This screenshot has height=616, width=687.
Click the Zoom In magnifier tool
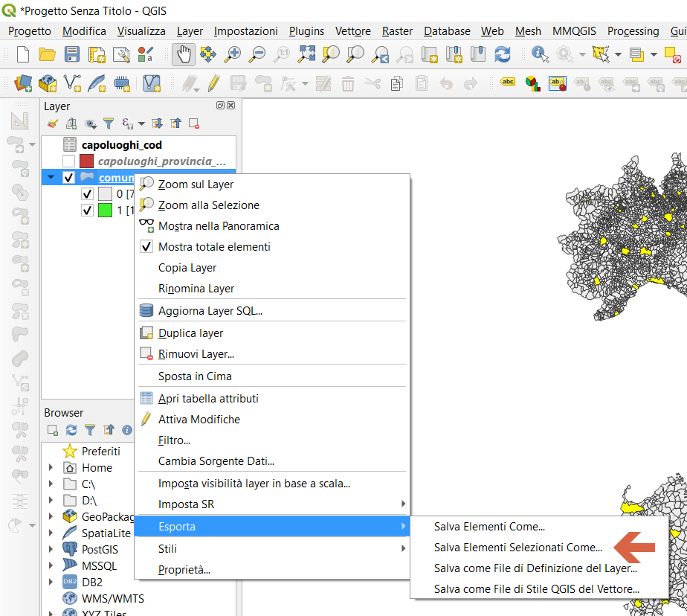click(x=233, y=54)
